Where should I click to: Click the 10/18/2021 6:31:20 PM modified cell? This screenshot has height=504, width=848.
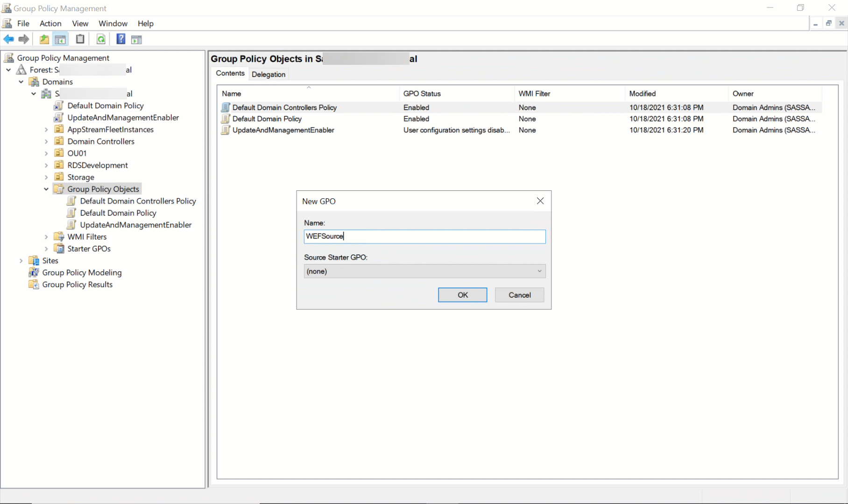click(666, 130)
